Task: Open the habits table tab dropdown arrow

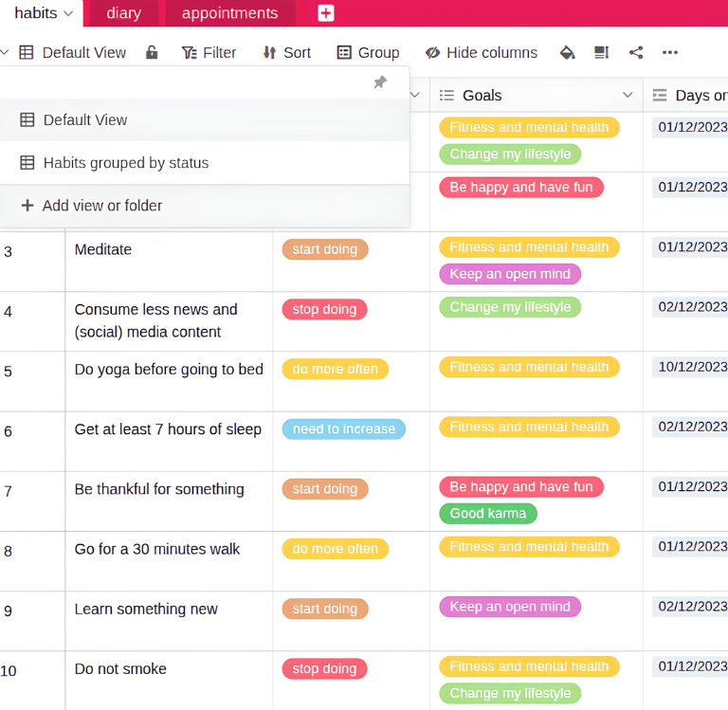Action: (x=68, y=13)
